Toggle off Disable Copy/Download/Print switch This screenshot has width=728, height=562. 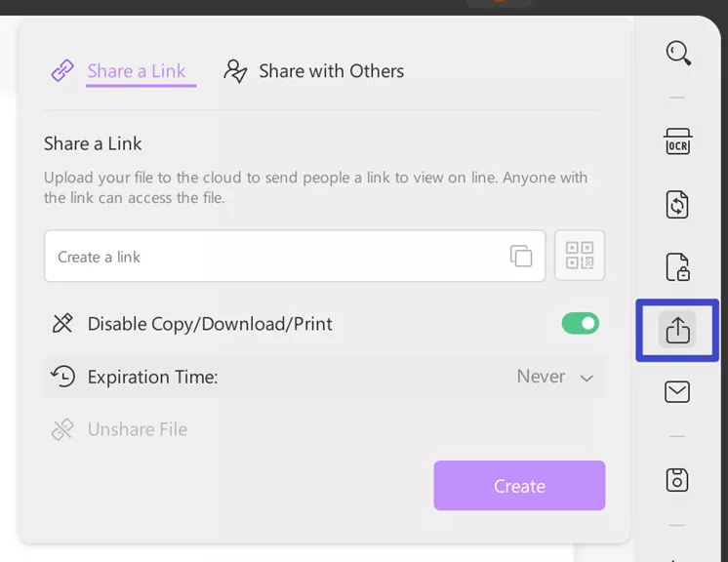tap(581, 323)
